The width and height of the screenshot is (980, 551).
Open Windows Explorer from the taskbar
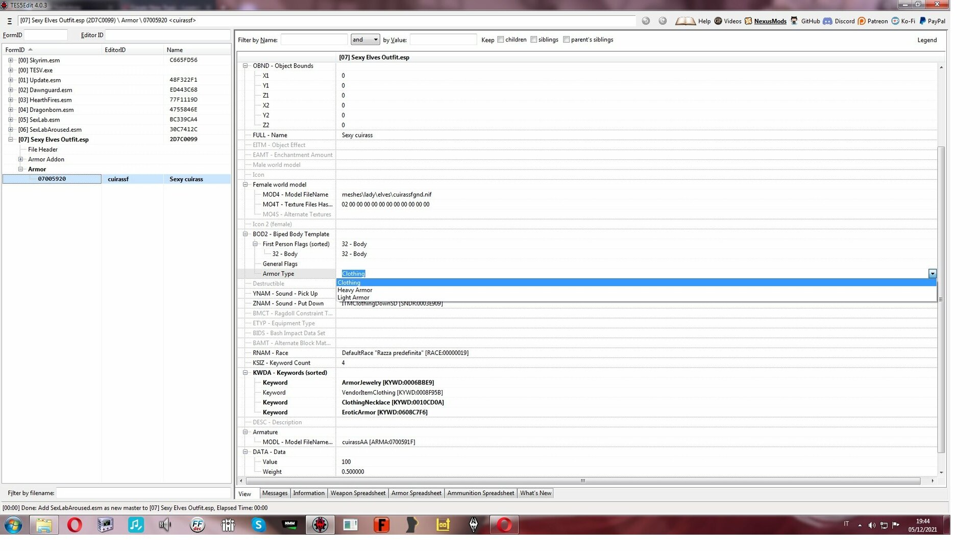44,525
